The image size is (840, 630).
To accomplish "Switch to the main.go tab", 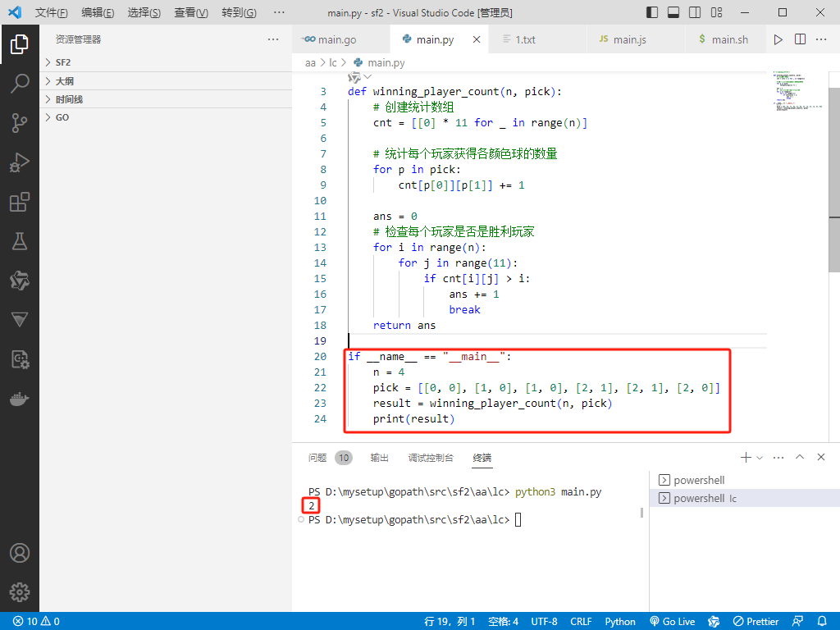I will 341,39.
